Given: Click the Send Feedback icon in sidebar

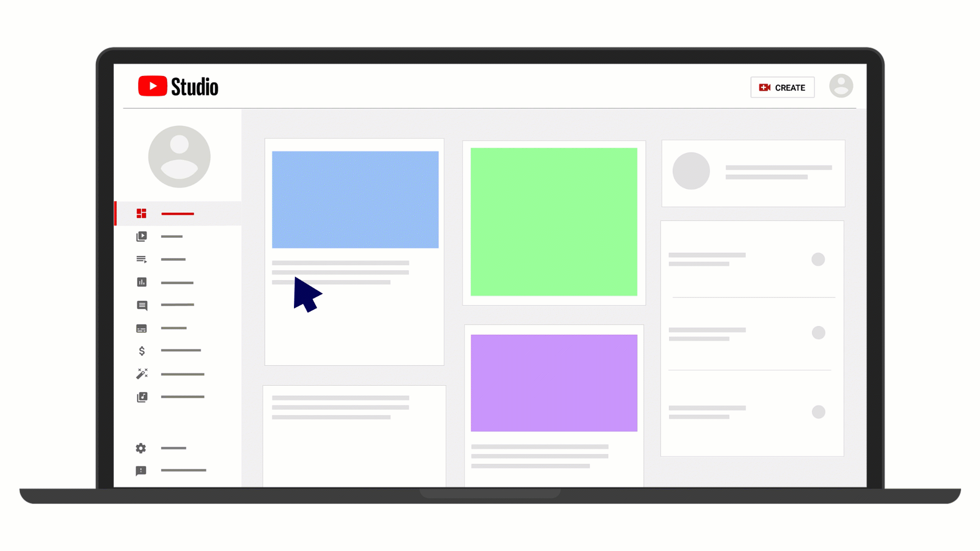Looking at the screenshot, I should point(141,470).
